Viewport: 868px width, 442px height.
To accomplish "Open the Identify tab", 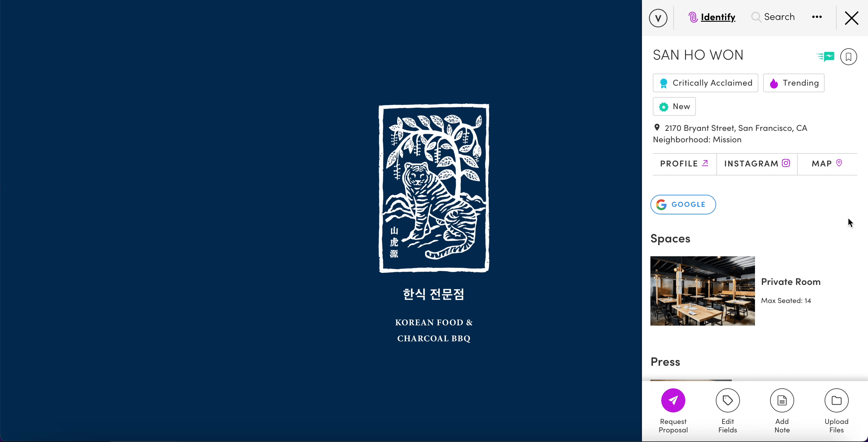I will (x=712, y=17).
